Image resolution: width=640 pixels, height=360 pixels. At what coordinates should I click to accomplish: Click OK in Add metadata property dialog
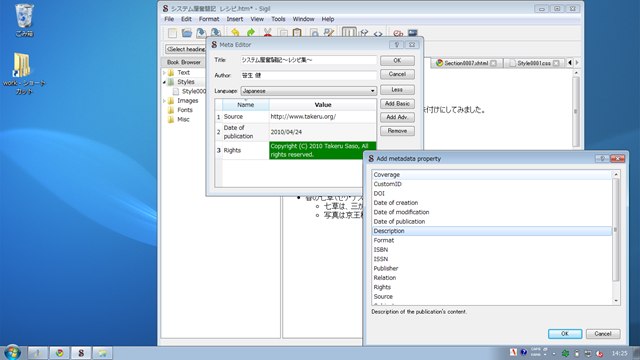tap(565, 334)
